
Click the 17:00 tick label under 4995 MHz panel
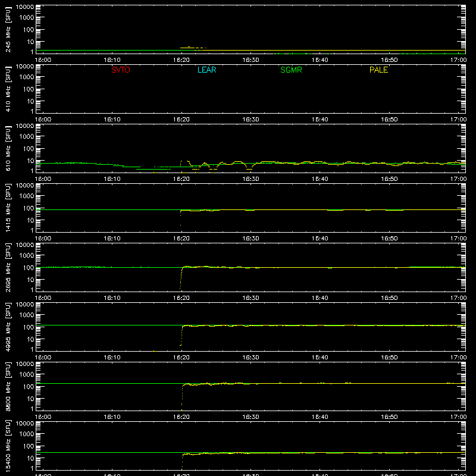click(x=458, y=358)
